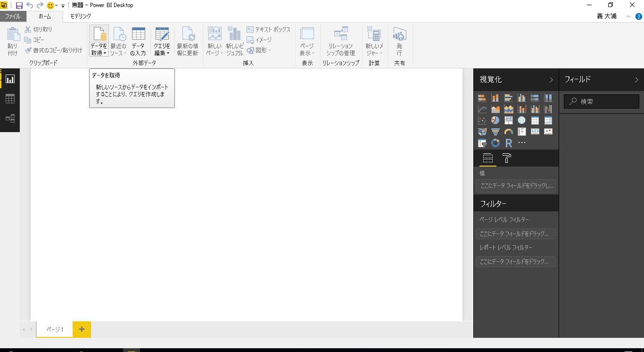Open the 新しいメジャー dropdown

374,41
